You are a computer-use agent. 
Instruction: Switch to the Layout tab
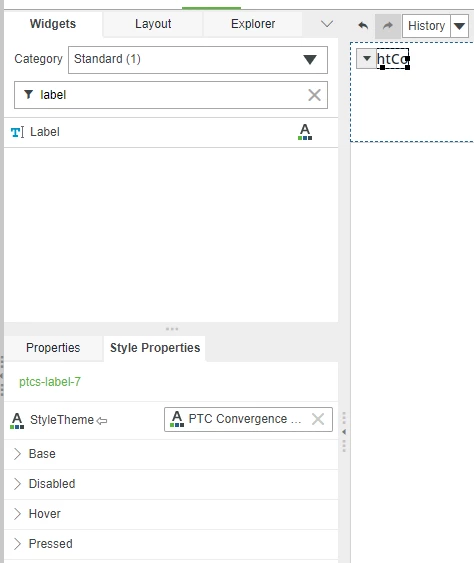tap(153, 24)
